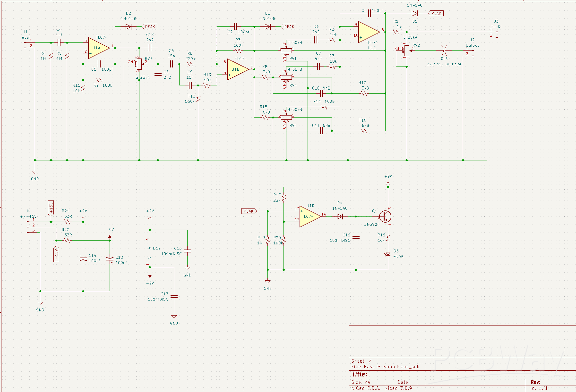The height and width of the screenshot is (392, 576).
Task: Select resistor R13 560k symbol
Action: [198, 99]
